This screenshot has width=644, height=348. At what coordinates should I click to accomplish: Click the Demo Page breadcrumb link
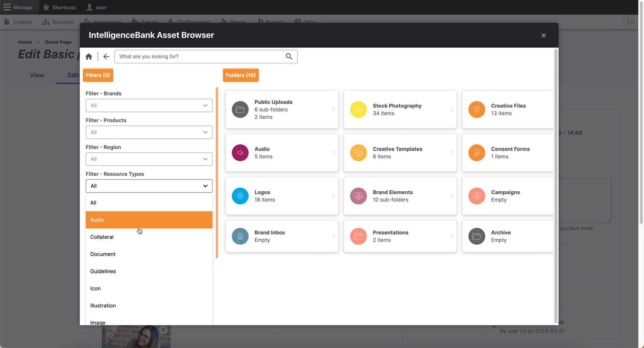pyautogui.click(x=58, y=42)
